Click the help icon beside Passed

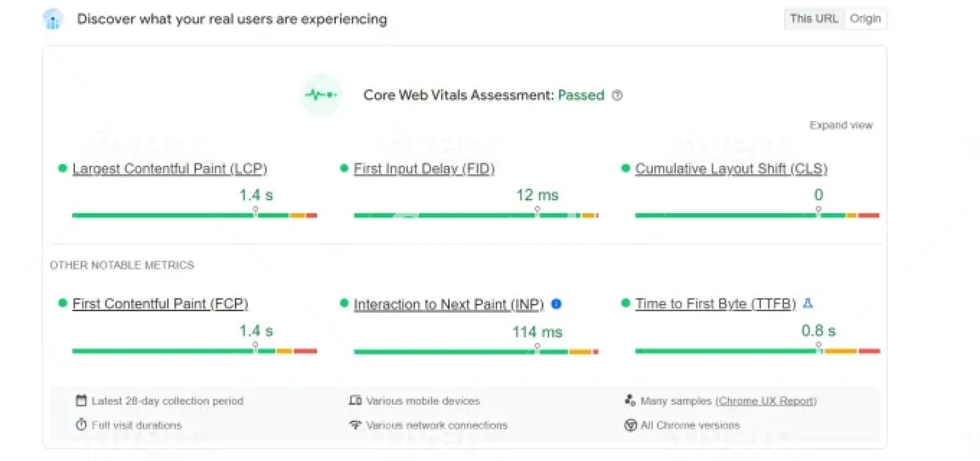click(x=617, y=95)
